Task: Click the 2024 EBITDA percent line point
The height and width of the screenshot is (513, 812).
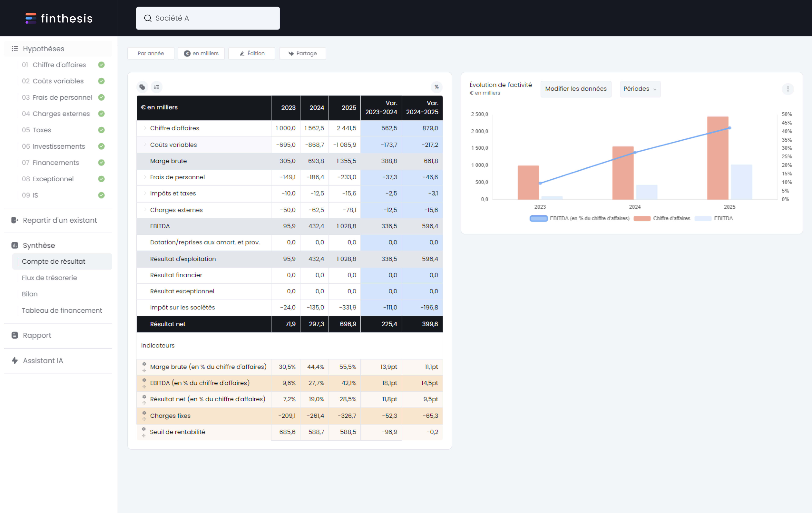Action: 635,153
